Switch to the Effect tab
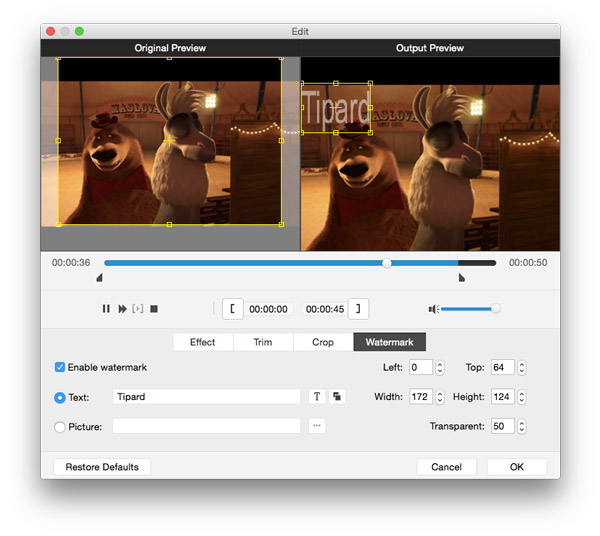This screenshot has width=600, height=536. pos(203,342)
